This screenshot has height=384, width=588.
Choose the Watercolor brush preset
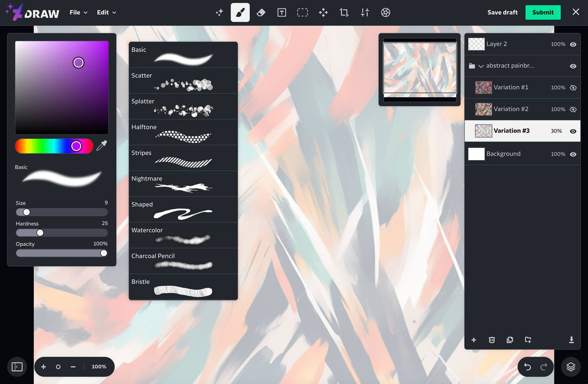(x=183, y=236)
